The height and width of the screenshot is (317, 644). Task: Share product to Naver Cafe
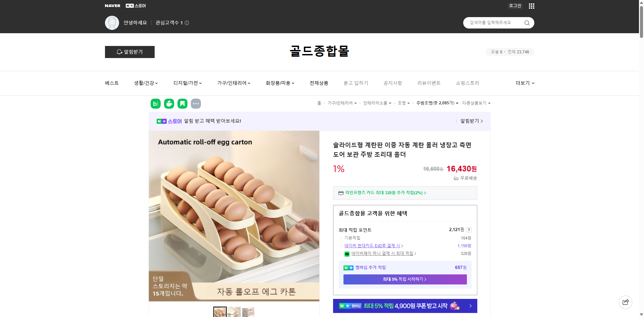(x=169, y=104)
